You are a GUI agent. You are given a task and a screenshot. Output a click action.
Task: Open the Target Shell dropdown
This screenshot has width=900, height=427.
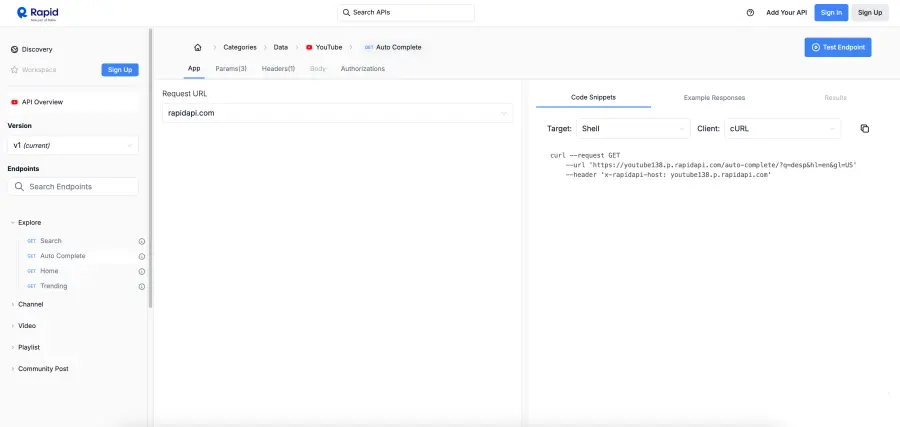coord(633,129)
